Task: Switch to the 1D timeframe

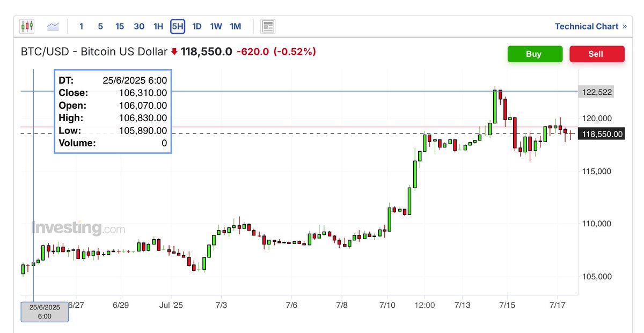Action: pyautogui.click(x=197, y=26)
